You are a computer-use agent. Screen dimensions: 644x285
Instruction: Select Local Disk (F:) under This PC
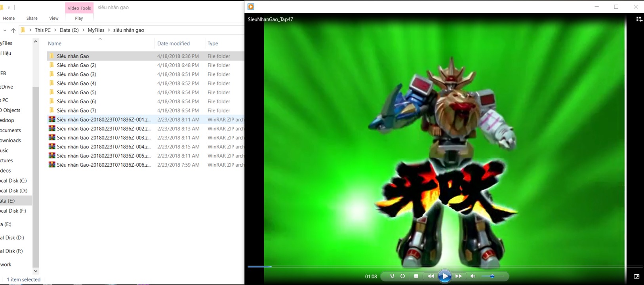(x=13, y=211)
